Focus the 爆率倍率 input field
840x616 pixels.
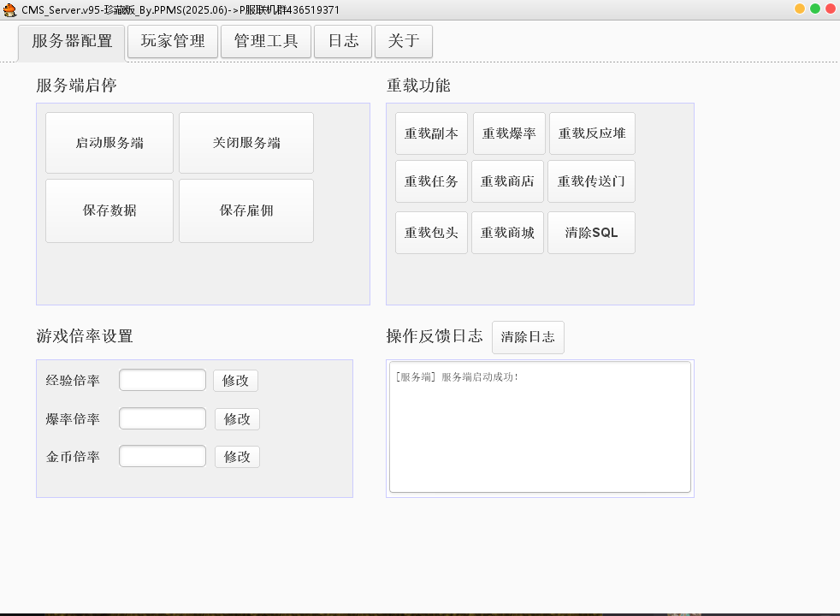click(x=163, y=418)
